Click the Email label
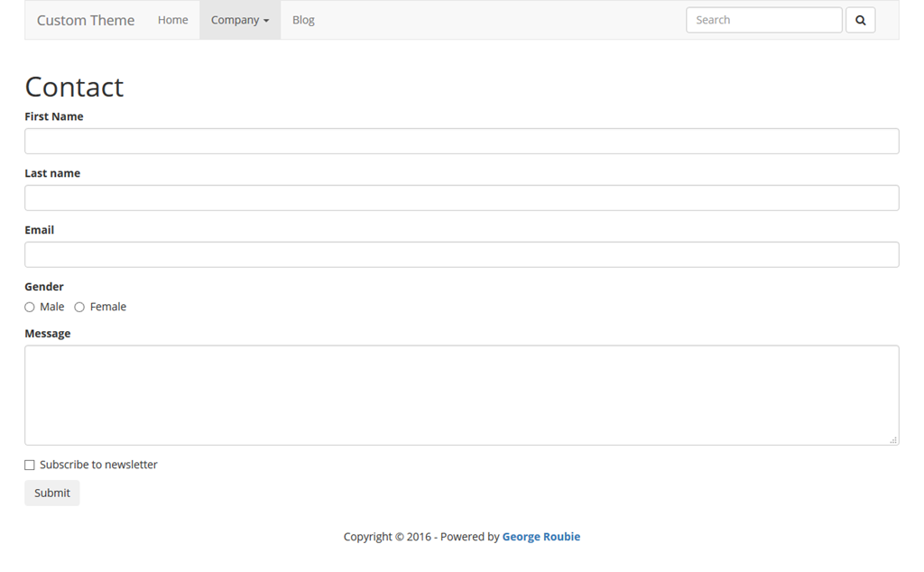Viewport: 924px width, 572px height. (40, 230)
